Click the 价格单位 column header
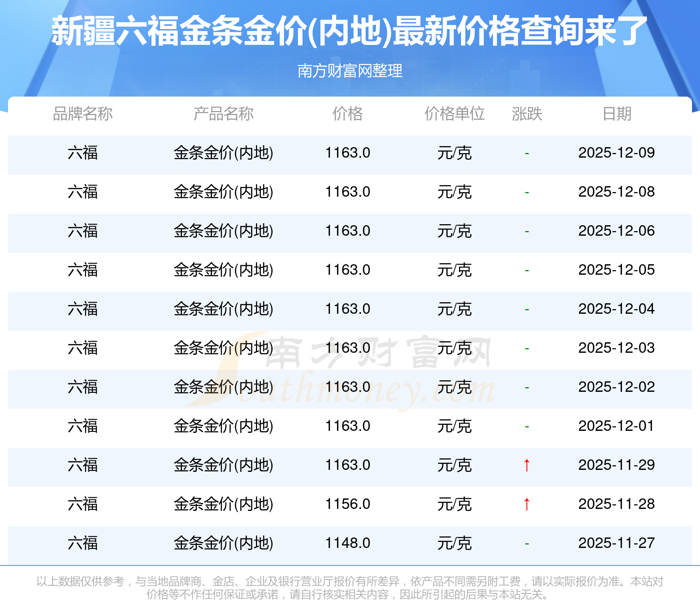700x602 pixels. 454,114
